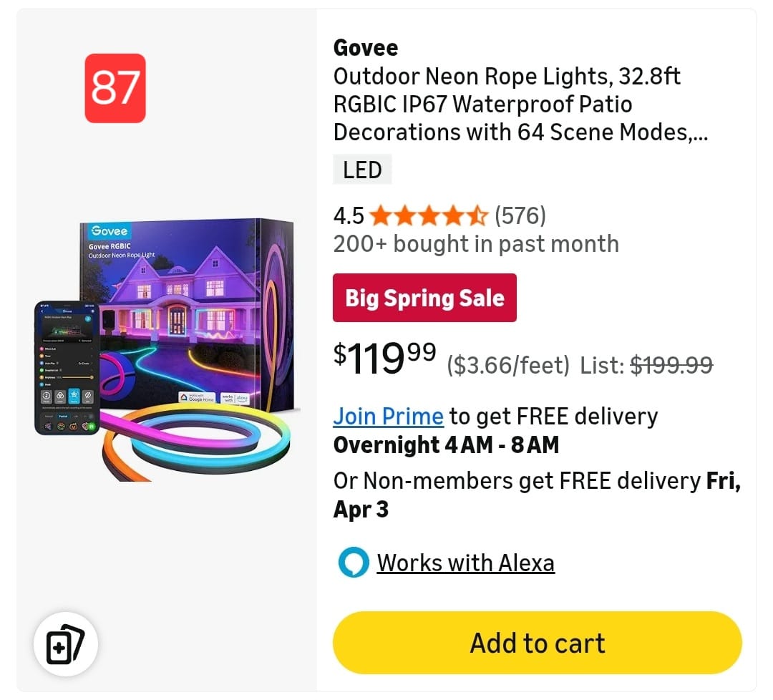Click the LED tag label
Screen dimensions: 773x700
(x=362, y=170)
